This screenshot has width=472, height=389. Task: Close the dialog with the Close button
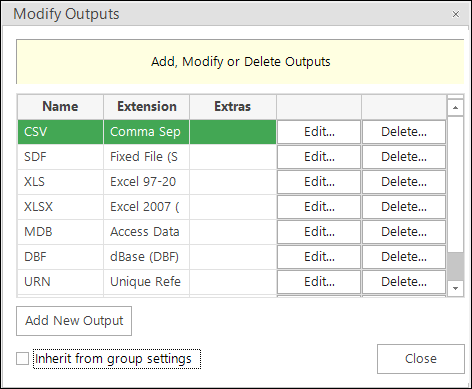pyautogui.click(x=421, y=359)
